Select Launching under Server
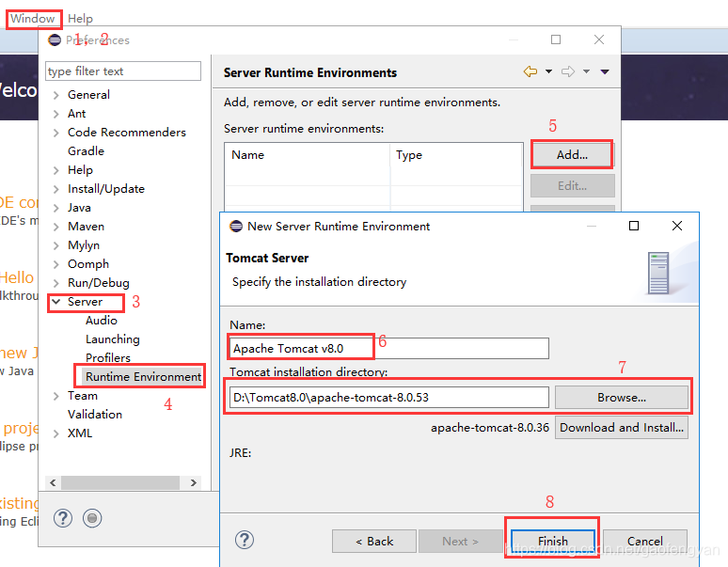This screenshot has width=728, height=567. 112,339
